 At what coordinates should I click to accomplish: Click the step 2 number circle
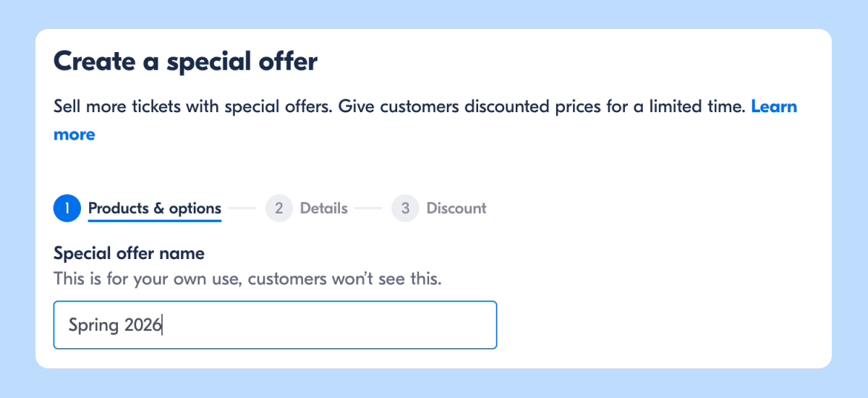pos(278,208)
